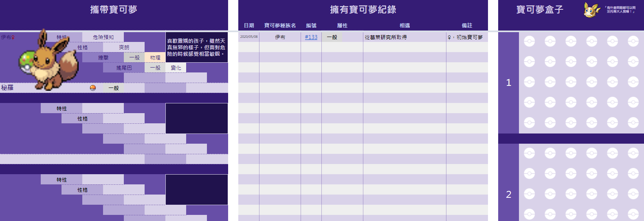
Task: Click the empty description box in the second party slot
Action: 197,118
